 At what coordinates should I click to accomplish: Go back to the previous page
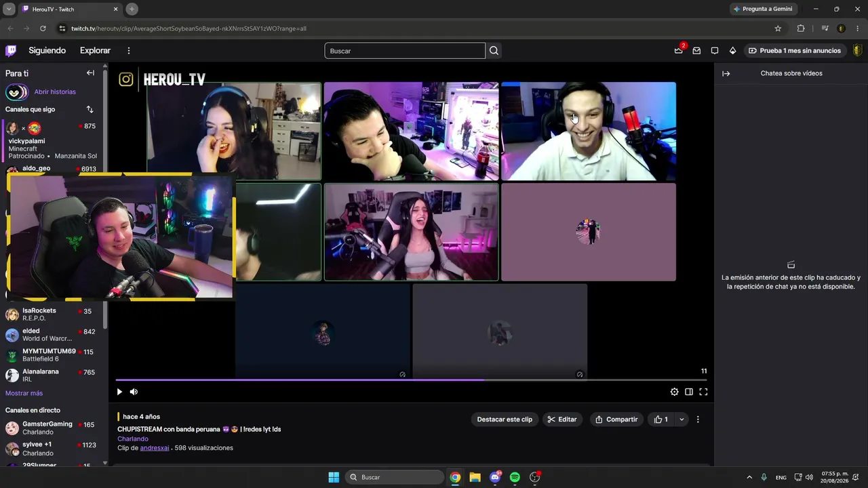point(10,28)
